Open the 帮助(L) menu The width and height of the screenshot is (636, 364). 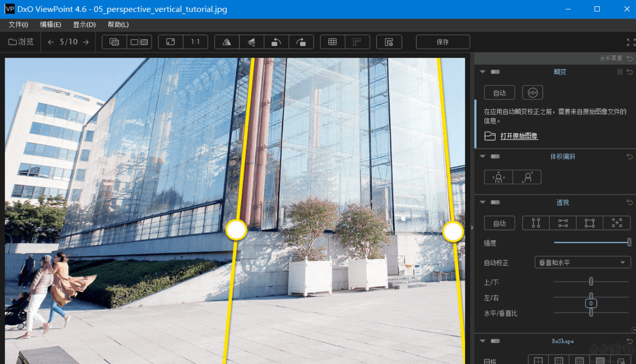tap(118, 24)
